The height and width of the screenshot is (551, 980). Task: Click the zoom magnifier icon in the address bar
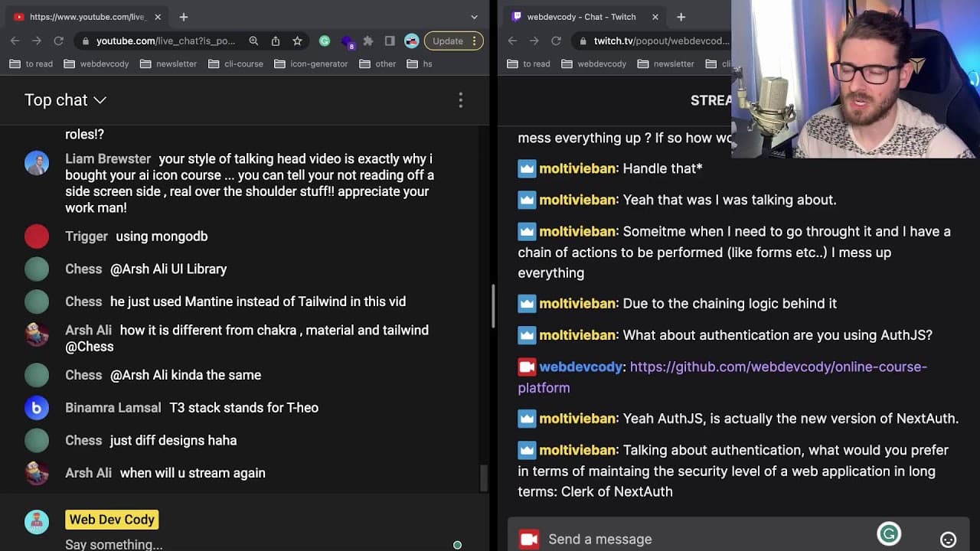[x=253, y=41]
